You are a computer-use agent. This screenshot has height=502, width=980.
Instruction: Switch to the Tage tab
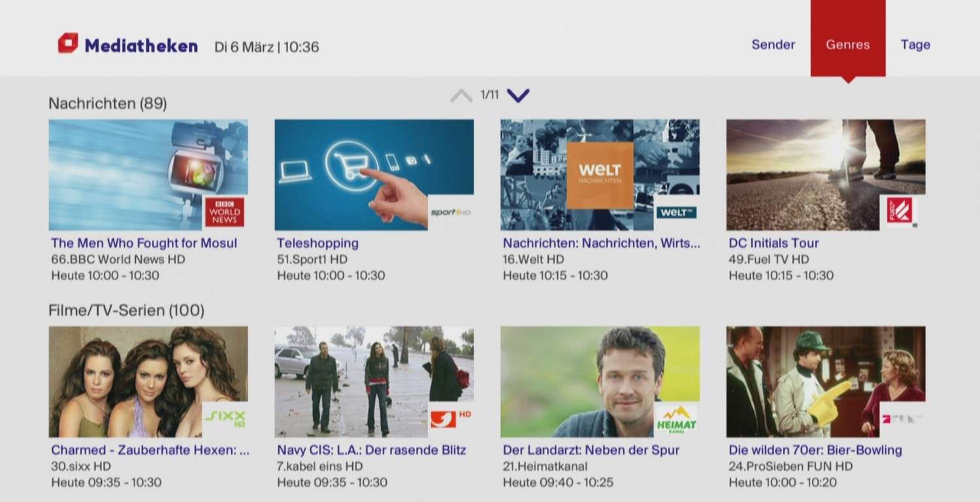(915, 44)
